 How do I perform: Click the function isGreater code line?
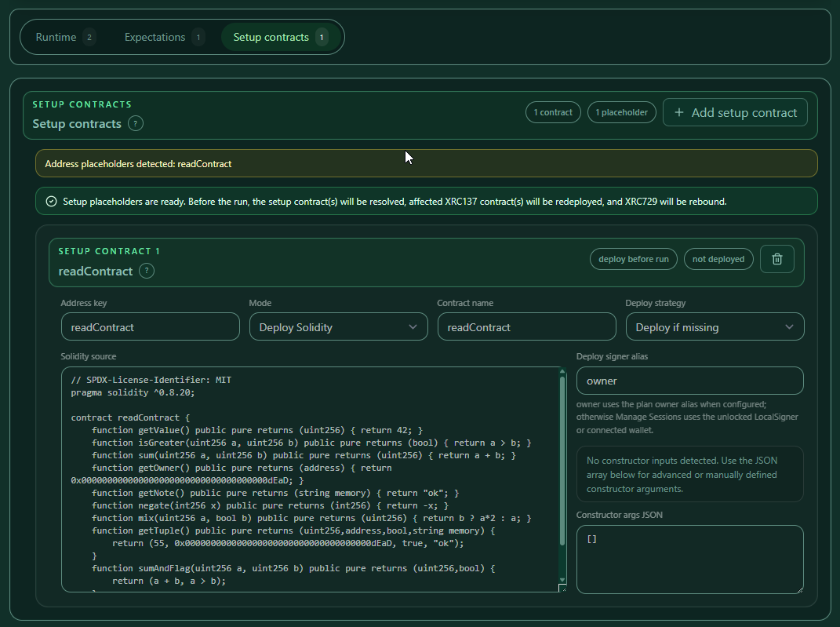coord(311,443)
